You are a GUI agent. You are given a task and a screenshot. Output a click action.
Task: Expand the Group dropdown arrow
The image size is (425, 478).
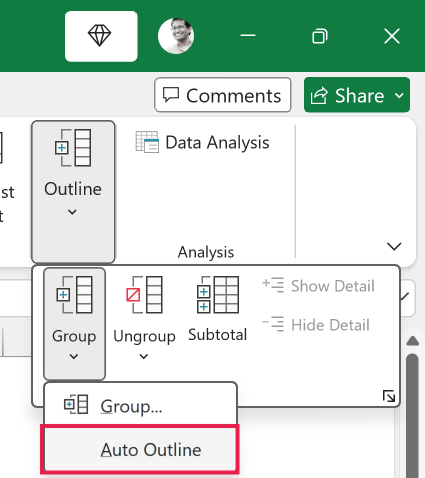[74, 357]
